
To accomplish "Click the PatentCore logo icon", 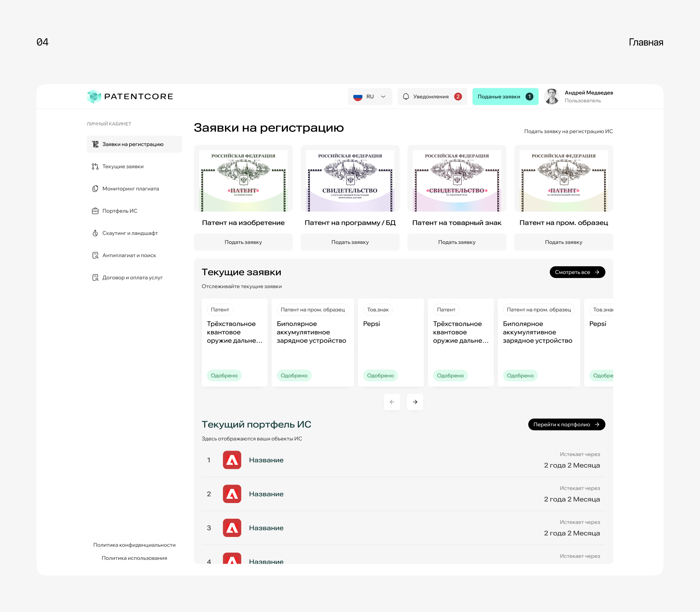I will pos(94,97).
